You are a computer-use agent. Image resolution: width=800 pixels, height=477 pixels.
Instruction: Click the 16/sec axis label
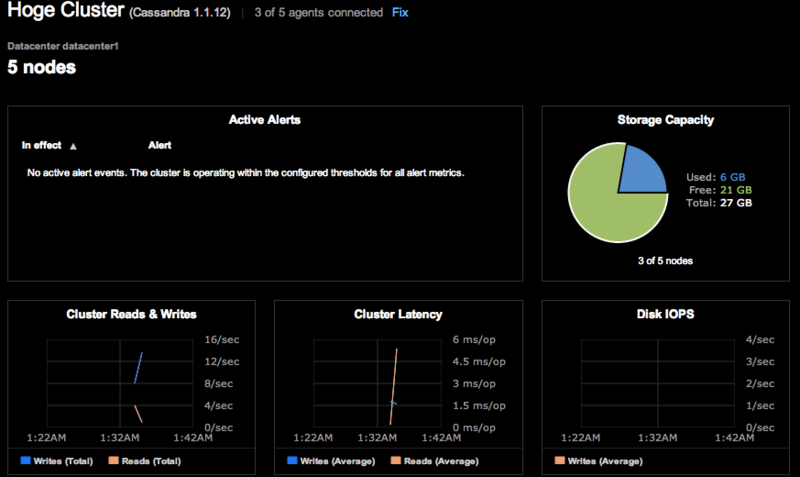(x=222, y=339)
